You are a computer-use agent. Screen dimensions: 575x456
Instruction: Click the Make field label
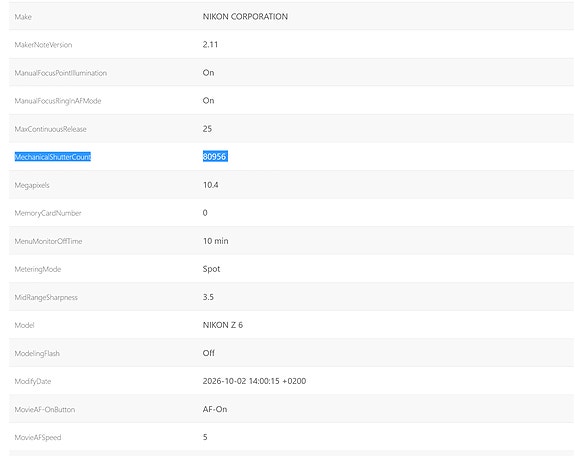click(23, 17)
